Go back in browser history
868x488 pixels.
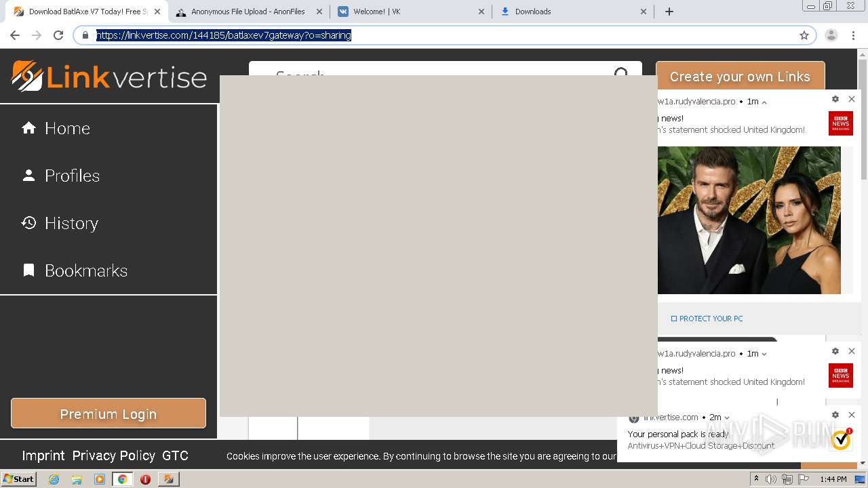[x=15, y=35]
